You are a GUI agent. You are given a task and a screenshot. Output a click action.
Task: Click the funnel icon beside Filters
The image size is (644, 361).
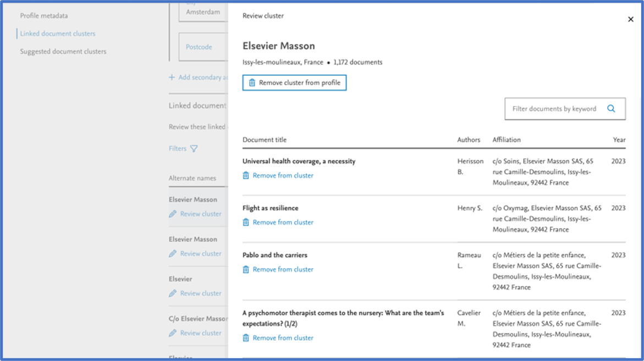point(194,149)
